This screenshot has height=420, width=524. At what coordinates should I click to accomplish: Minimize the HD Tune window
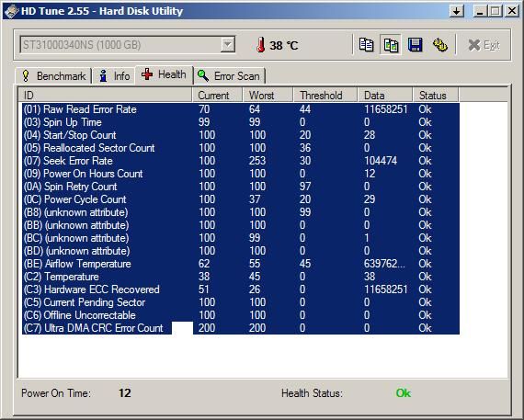[x=480, y=11]
